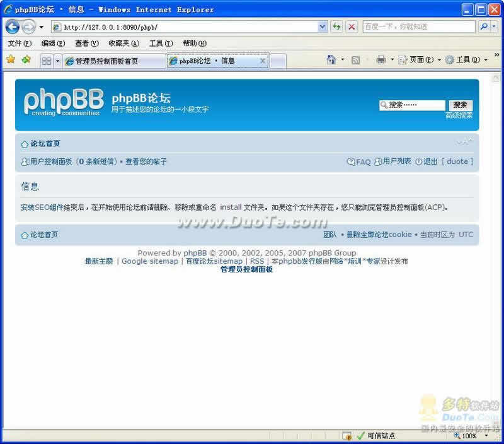Click the Quick Tabs grid icon
This screenshot has width=504, height=444.
[47, 61]
